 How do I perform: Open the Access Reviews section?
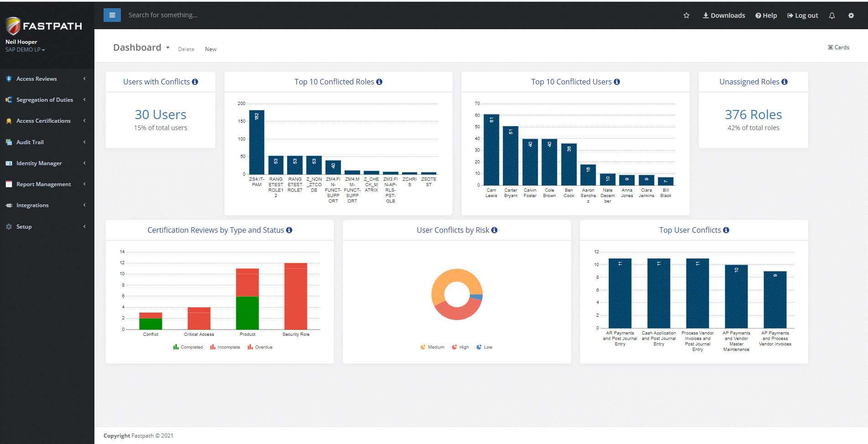click(x=36, y=78)
